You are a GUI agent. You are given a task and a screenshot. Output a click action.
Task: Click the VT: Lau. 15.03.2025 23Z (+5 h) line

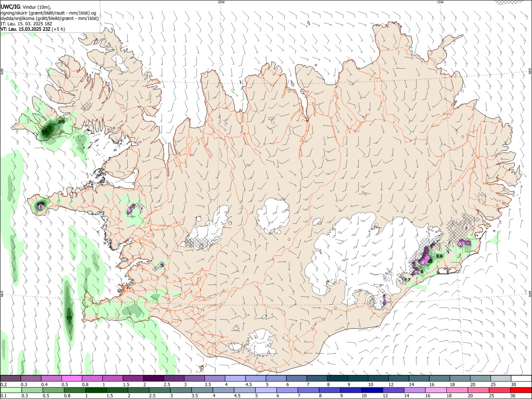(33, 29)
